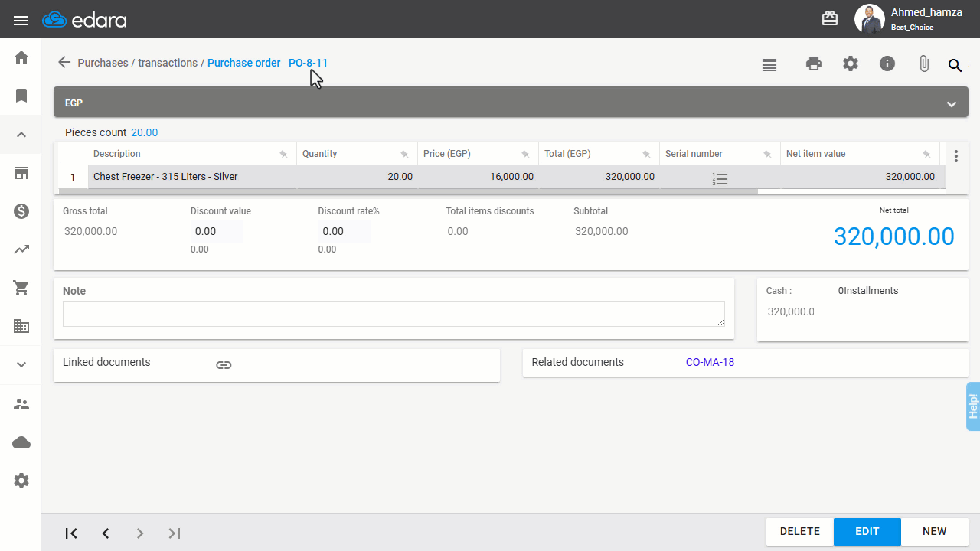The height and width of the screenshot is (551, 980).
Task: Open the dollar finance module in sidebar
Action: click(21, 212)
